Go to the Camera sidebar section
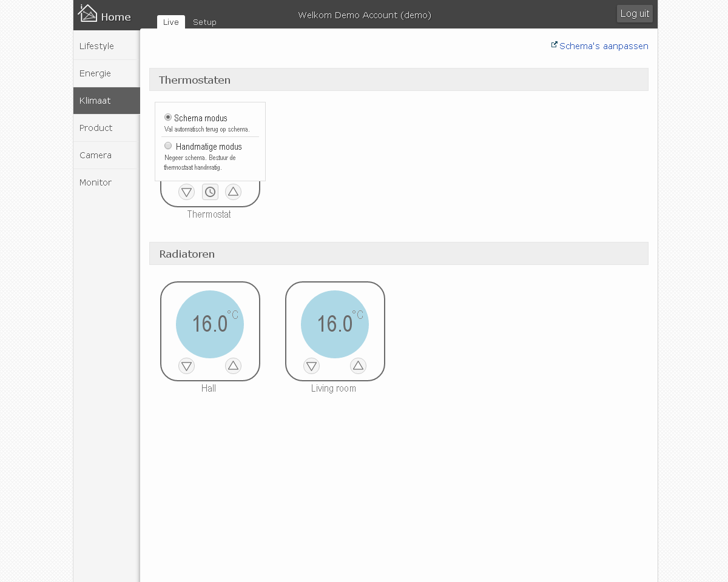 [x=95, y=155]
